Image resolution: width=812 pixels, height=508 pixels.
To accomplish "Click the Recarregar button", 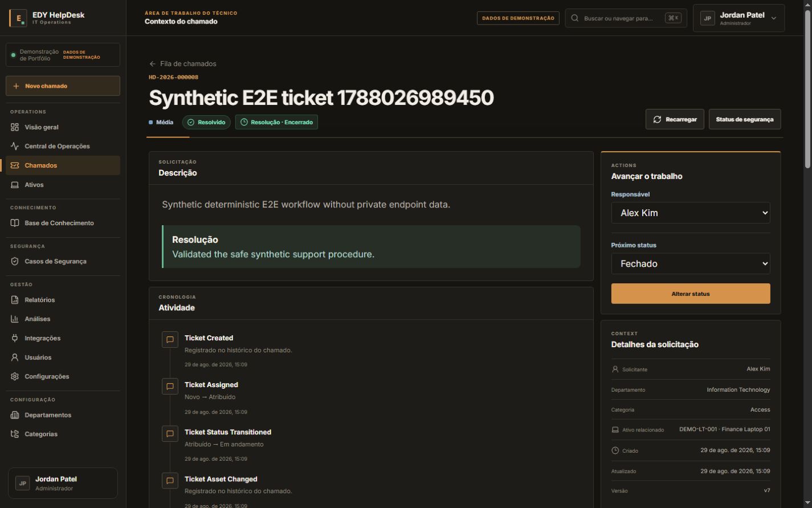I will [675, 119].
